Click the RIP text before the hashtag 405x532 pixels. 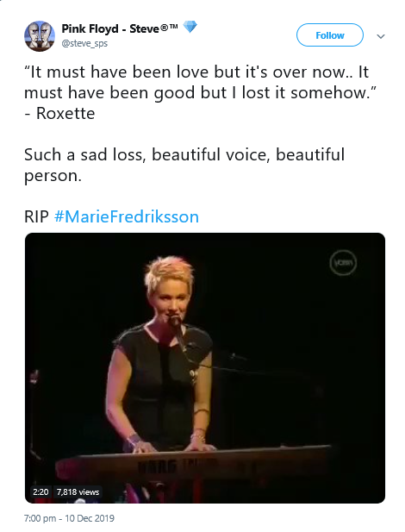36,216
